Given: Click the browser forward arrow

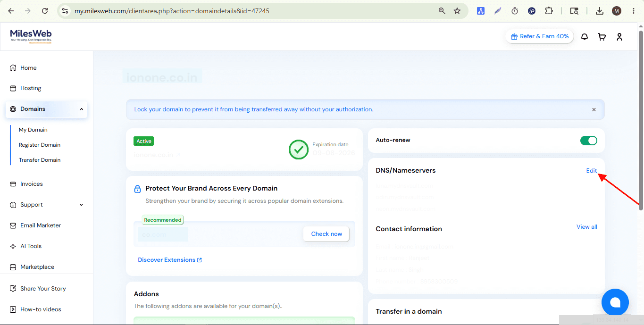Looking at the screenshot, I should [x=28, y=11].
